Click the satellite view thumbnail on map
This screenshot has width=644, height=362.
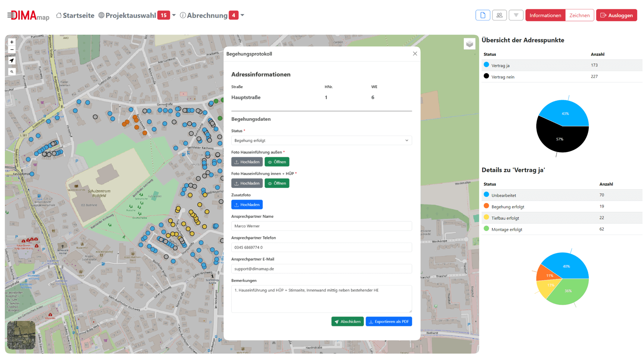pos(21,335)
